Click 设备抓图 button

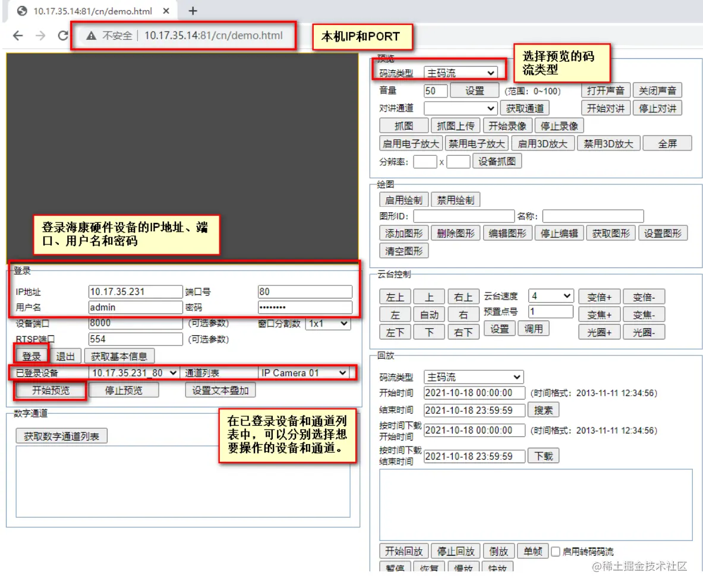point(497,161)
